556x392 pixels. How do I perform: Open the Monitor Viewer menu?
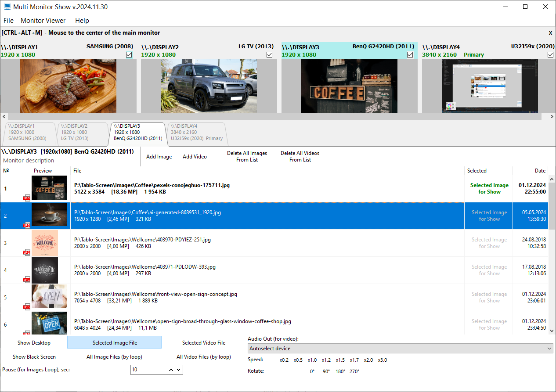[43, 21]
